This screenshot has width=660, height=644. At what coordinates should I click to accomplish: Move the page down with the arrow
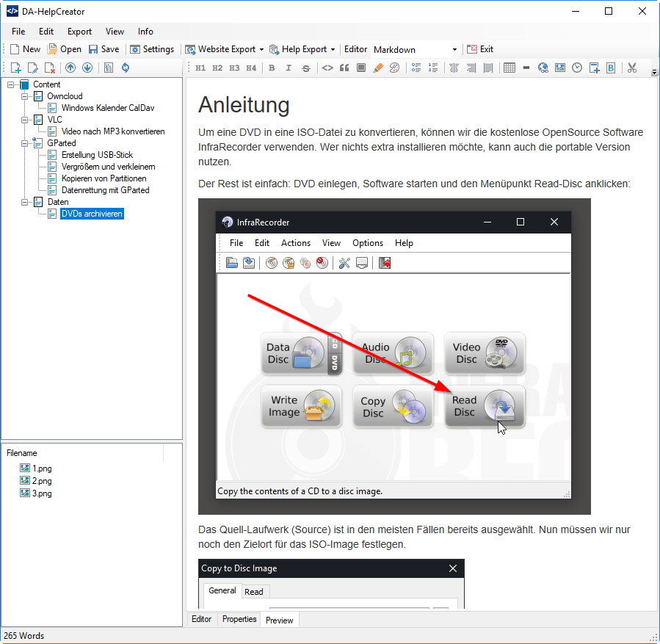(87, 68)
